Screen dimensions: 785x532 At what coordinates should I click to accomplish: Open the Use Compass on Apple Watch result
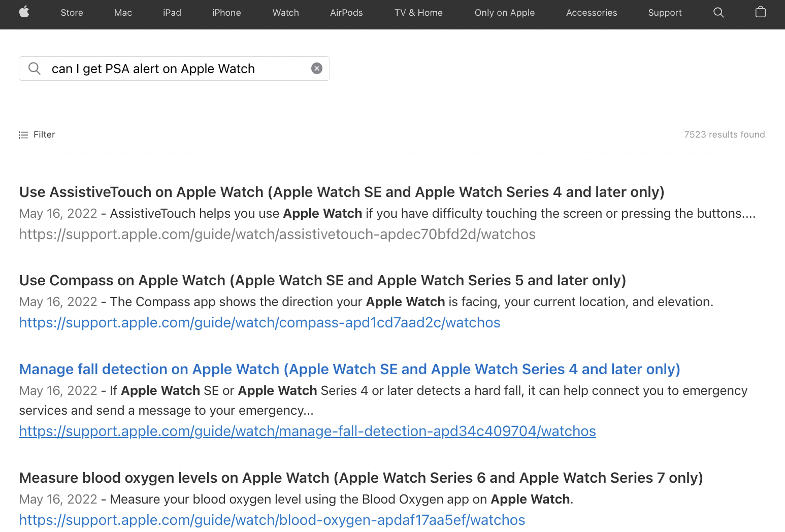click(322, 280)
